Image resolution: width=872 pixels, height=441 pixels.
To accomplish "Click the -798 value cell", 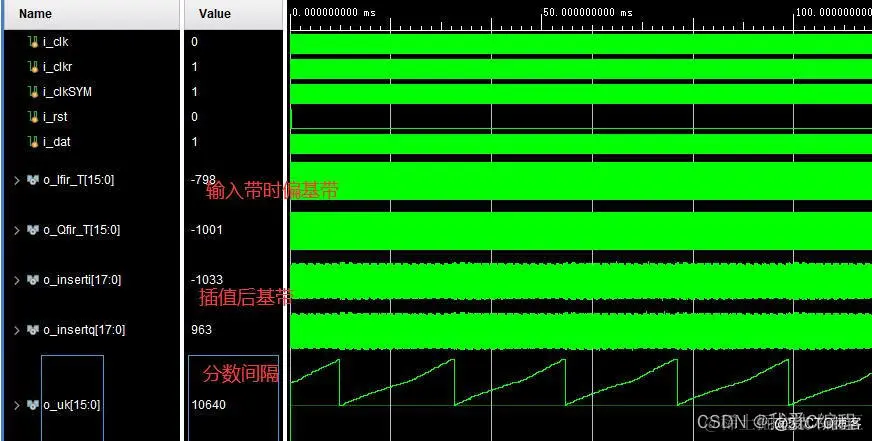I will tap(203, 179).
